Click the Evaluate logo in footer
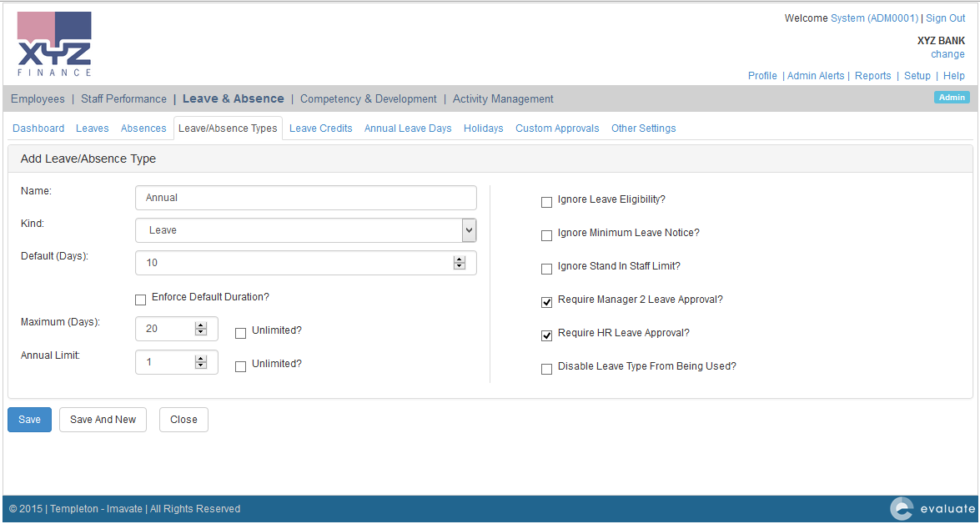The image size is (980, 524). 932,508
